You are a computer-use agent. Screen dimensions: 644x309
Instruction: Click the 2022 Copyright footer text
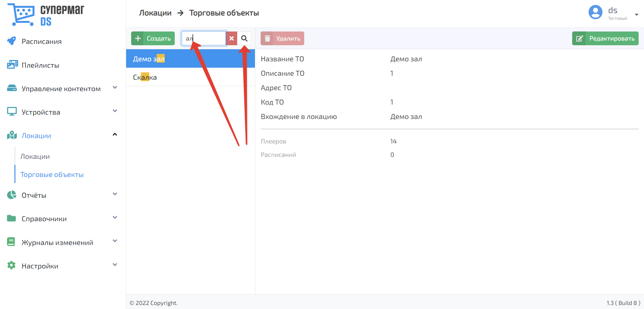tap(154, 303)
